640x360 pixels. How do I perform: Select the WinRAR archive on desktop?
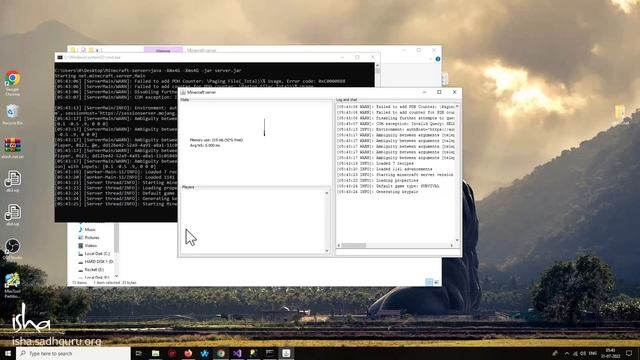[x=13, y=149]
